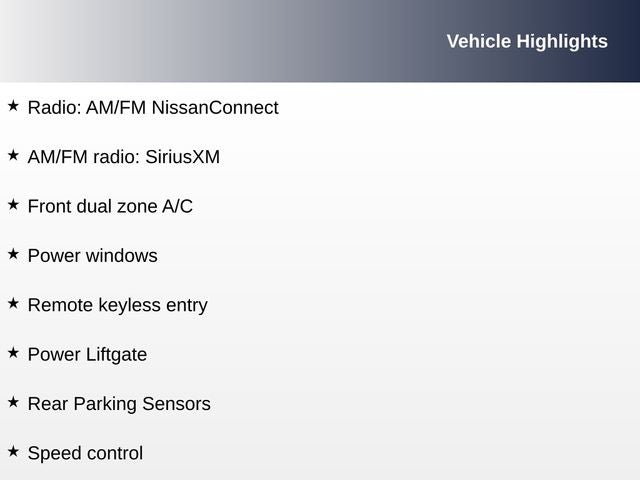Select the star icon before Front dual zone A/C
Viewport: 640px width, 480px height.
13,204
